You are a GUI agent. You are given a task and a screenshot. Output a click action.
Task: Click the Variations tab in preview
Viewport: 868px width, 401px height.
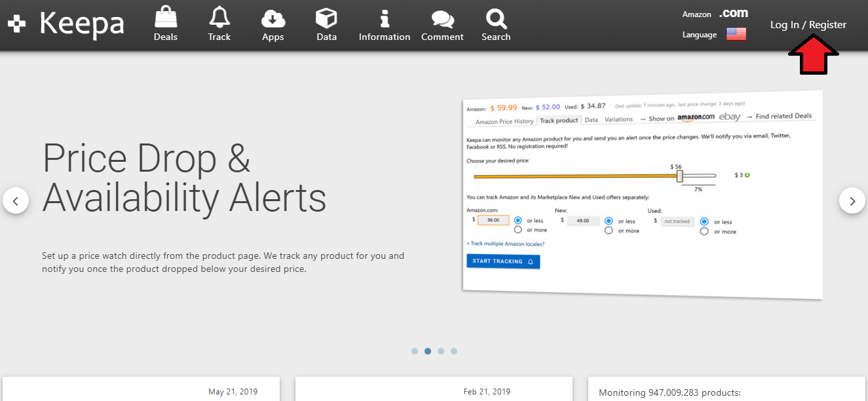(618, 119)
